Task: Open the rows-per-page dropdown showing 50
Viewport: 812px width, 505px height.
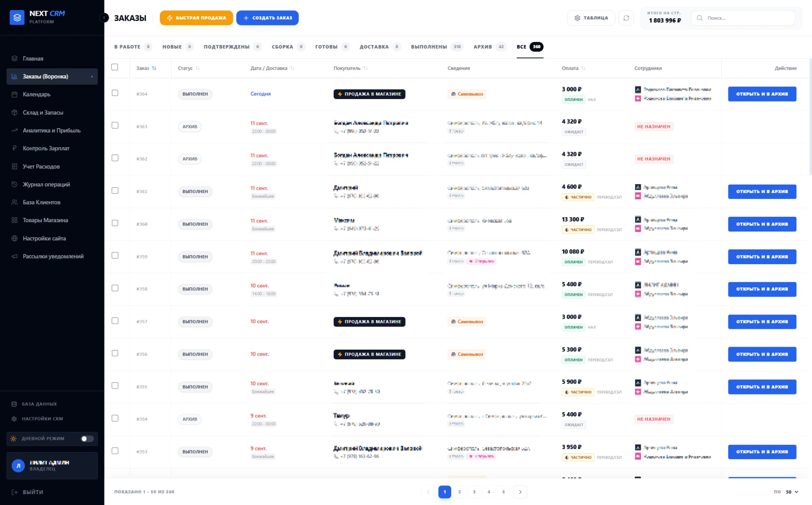Action: pyautogui.click(x=792, y=492)
